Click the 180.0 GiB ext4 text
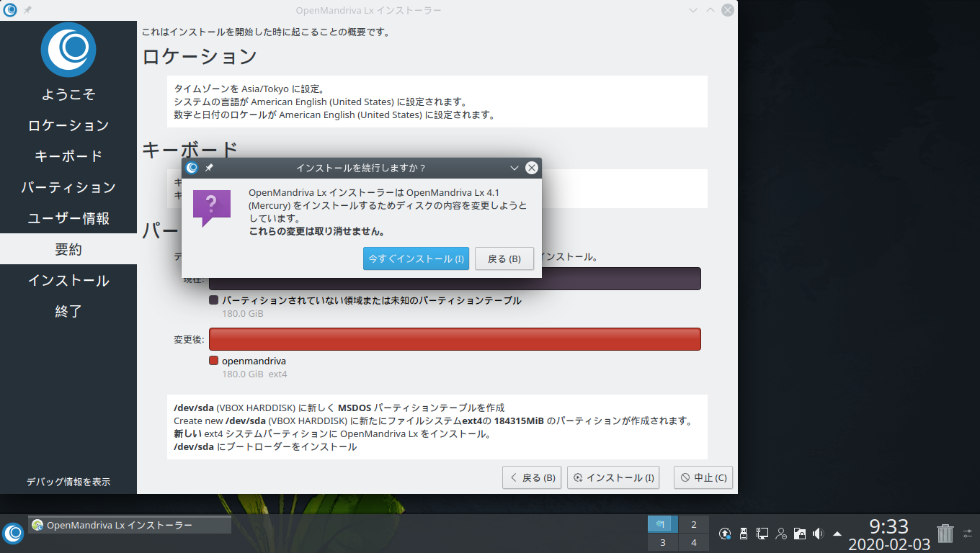The width and height of the screenshot is (980, 553). click(254, 374)
